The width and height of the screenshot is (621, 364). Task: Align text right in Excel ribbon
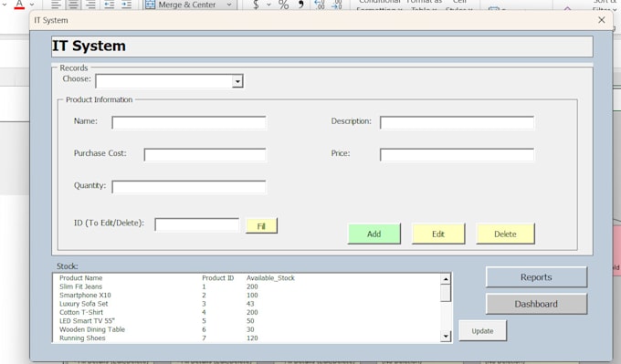click(90, 5)
